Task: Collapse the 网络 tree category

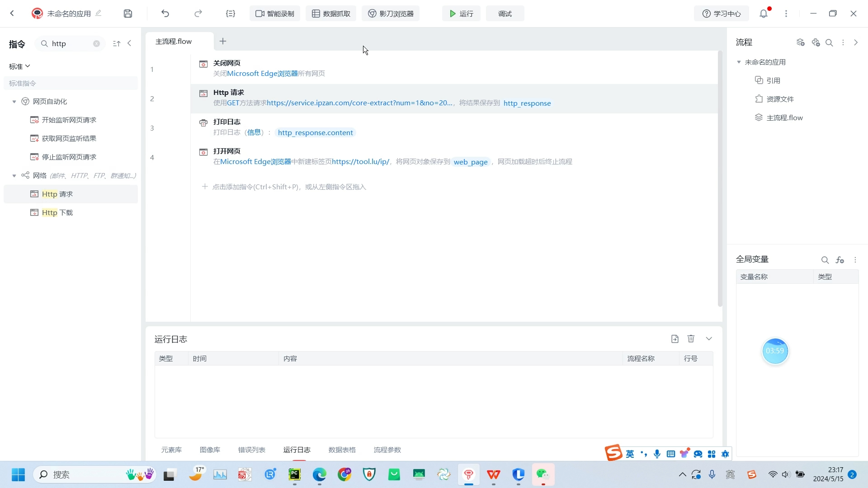Action: [x=14, y=176]
